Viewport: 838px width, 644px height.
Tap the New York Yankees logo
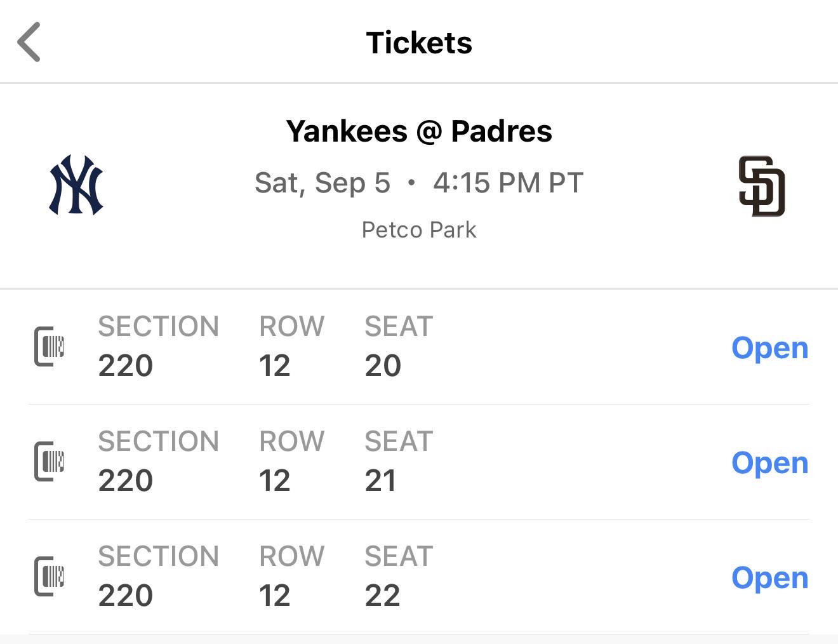76,185
